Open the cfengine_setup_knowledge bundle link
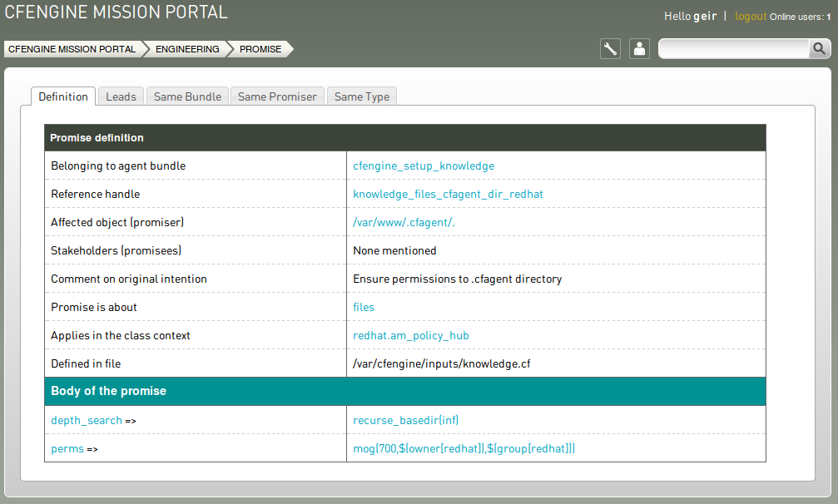 tap(424, 166)
